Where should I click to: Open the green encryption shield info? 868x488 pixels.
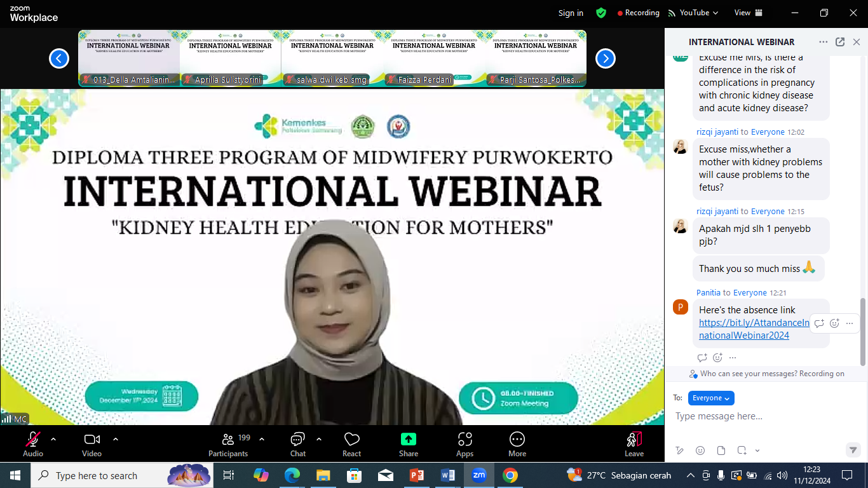(601, 13)
